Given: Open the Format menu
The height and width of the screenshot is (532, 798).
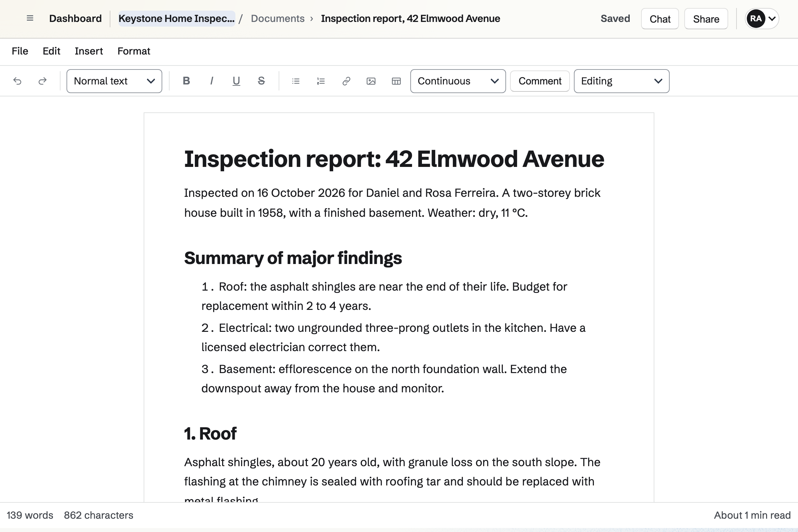Looking at the screenshot, I should (134, 51).
